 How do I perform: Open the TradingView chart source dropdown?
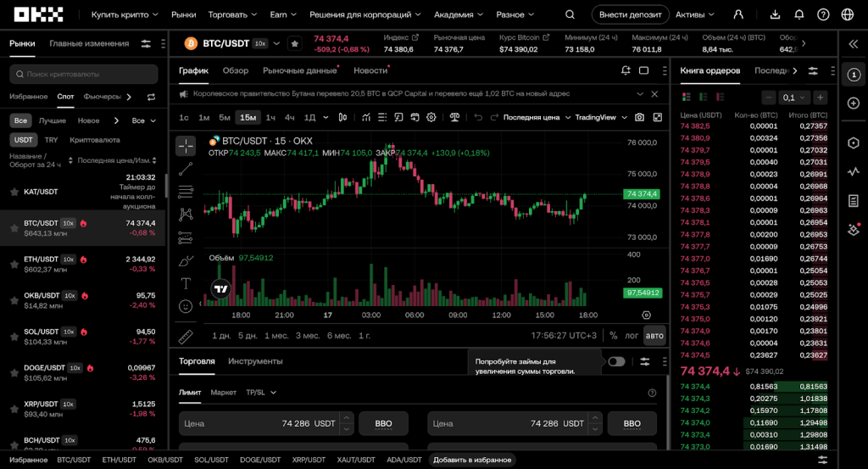click(601, 117)
